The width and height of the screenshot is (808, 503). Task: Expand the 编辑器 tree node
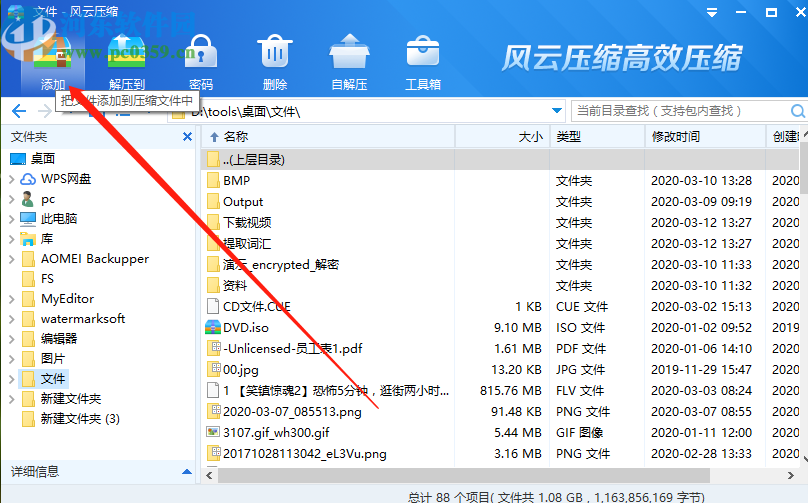coord(11,339)
